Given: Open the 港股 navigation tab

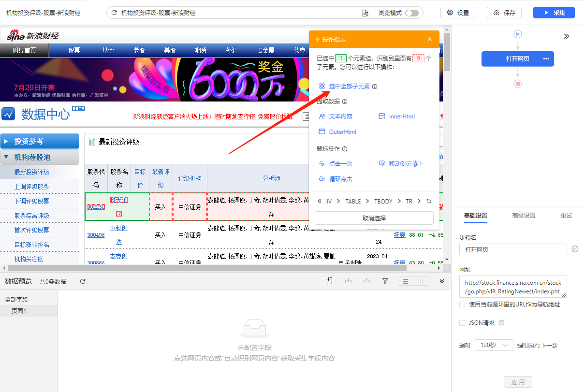Looking at the screenshot, I should [x=139, y=50].
